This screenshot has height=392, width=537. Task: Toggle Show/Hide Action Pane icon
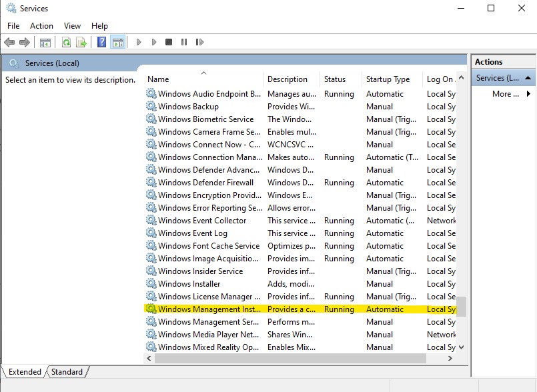(118, 43)
